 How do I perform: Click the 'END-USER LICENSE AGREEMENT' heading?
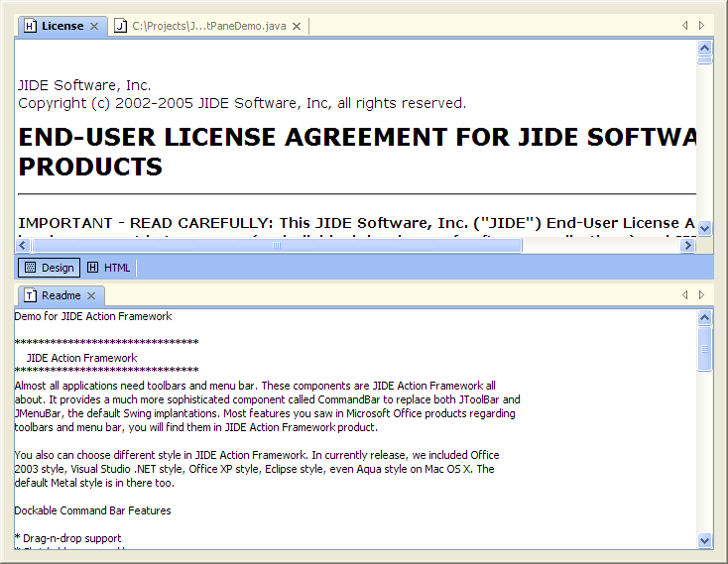[357, 152]
